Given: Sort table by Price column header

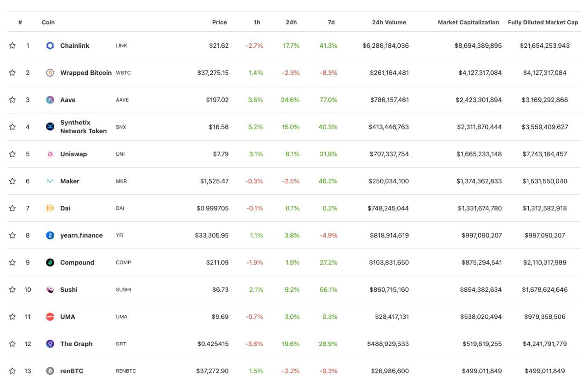Looking at the screenshot, I should point(220,22).
